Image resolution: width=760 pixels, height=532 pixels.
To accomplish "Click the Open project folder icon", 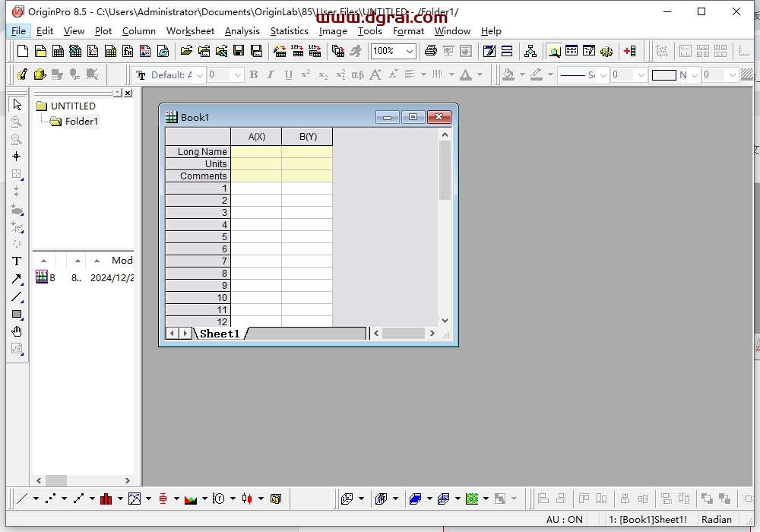I will click(186, 51).
